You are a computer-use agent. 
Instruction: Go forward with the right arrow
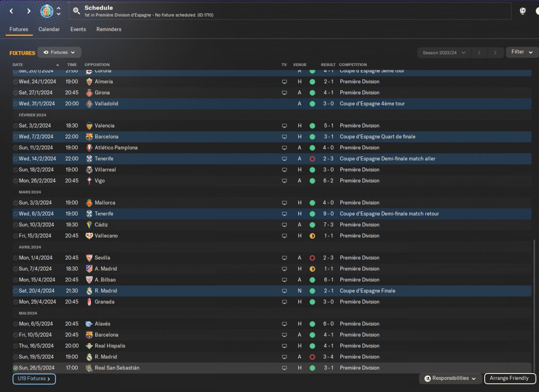(x=29, y=11)
